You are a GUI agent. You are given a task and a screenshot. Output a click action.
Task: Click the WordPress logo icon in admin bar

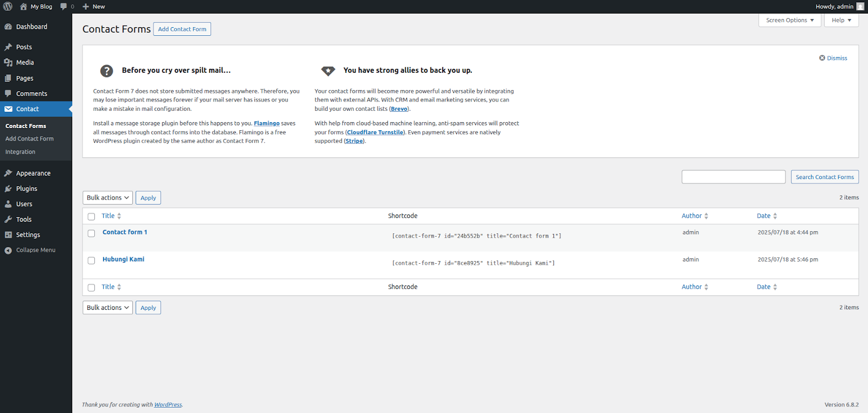8,7
